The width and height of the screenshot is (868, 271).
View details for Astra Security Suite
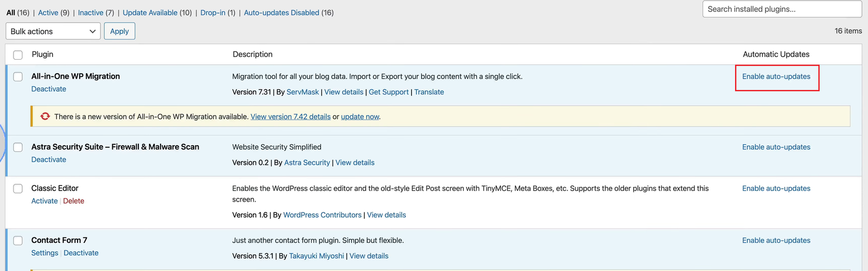coord(355,163)
